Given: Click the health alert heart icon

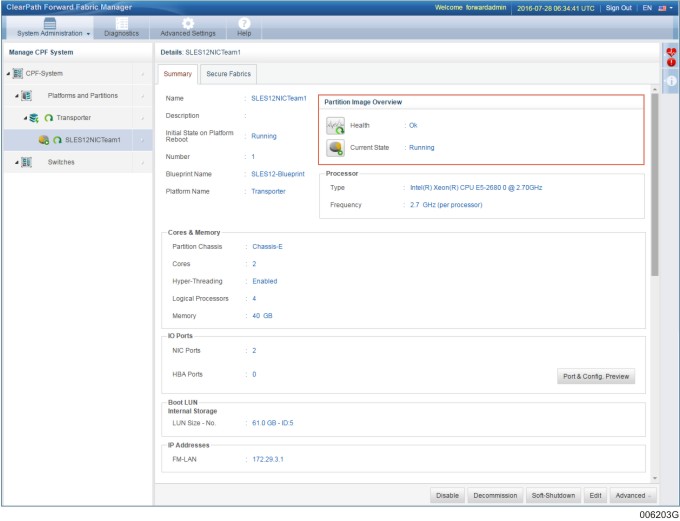Looking at the screenshot, I should pyautogui.click(x=671, y=56).
